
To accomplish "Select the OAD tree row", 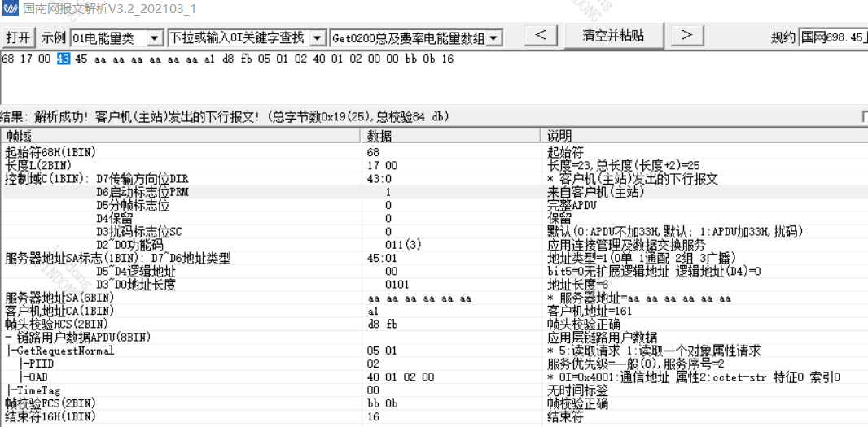I will click(x=434, y=377).
